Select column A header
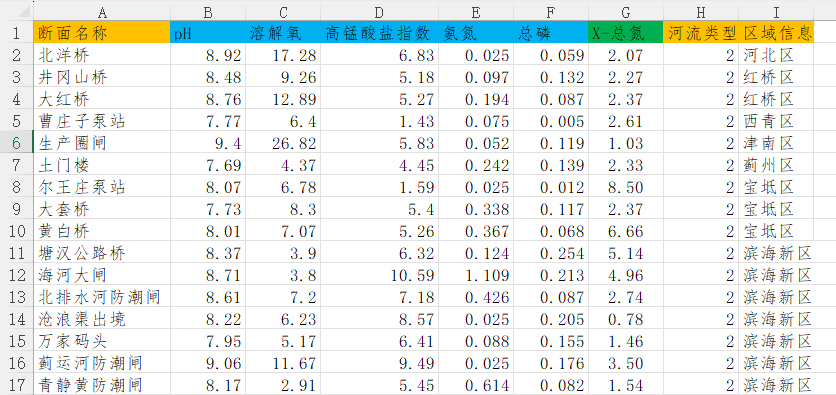Viewport: 836px width, 395px height. [x=102, y=11]
